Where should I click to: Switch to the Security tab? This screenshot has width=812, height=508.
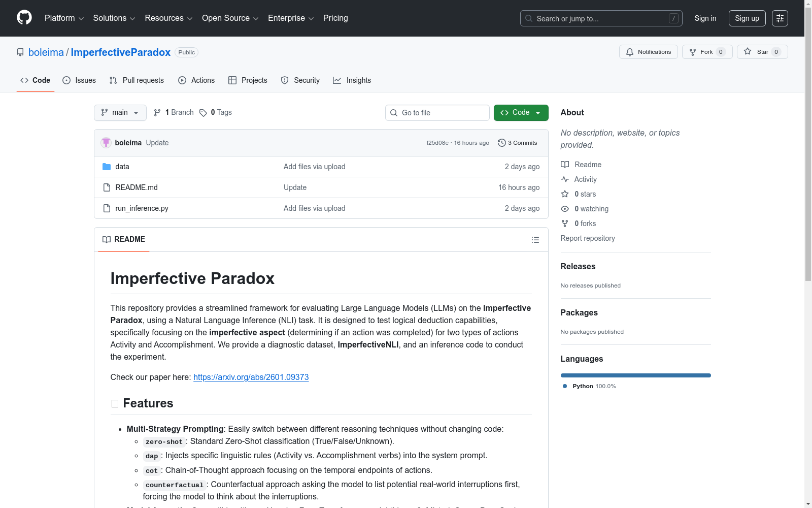pyautogui.click(x=300, y=80)
